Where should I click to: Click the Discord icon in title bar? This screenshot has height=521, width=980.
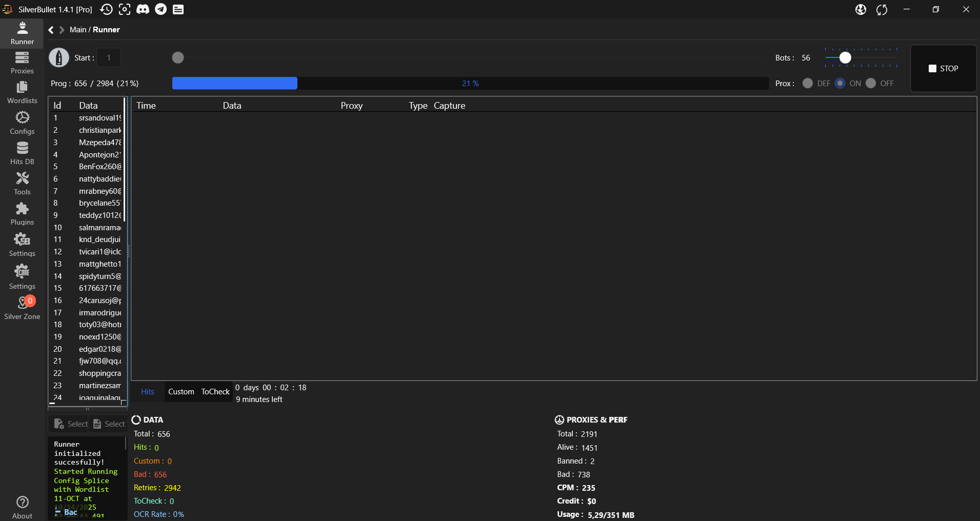pyautogui.click(x=143, y=9)
